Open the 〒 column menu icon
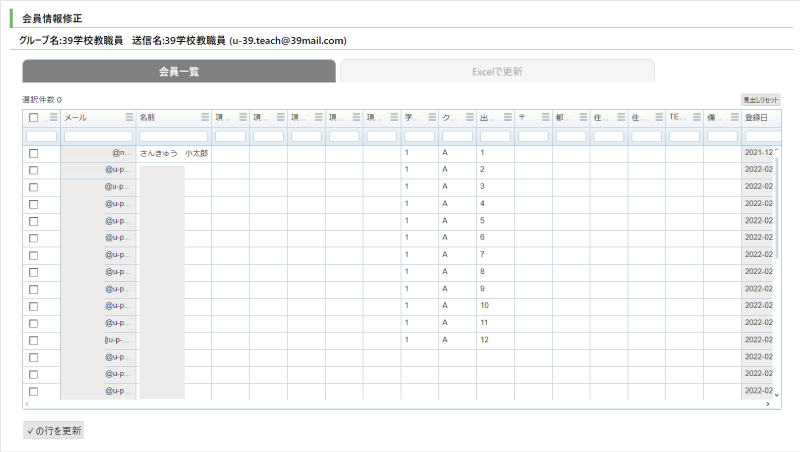This screenshot has width=800, height=452. [x=546, y=118]
